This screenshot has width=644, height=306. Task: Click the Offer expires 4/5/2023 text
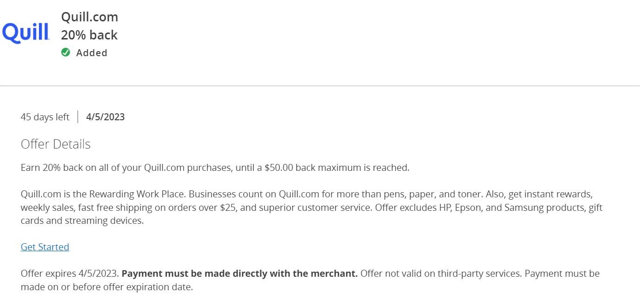tap(70, 273)
